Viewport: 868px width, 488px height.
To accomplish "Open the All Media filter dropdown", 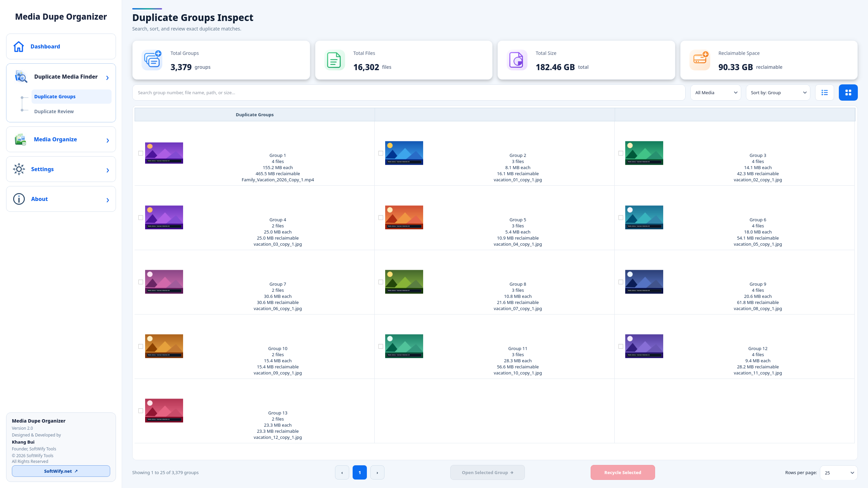I will tap(716, 93).
